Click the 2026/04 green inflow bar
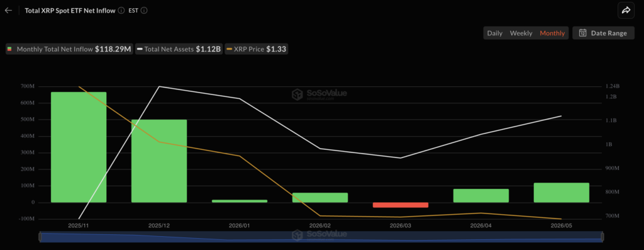The height and width of the screenshot is (250, 644). click(x=481, y=196)
